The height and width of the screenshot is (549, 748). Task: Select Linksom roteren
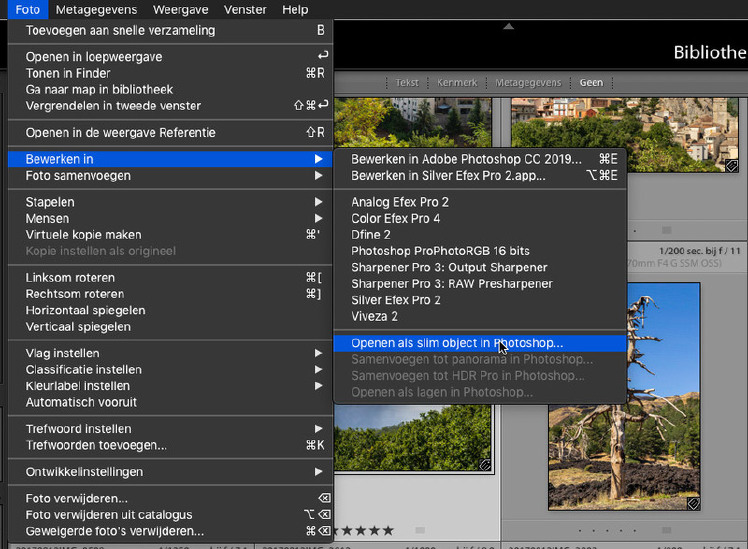(x=170, y=278)
